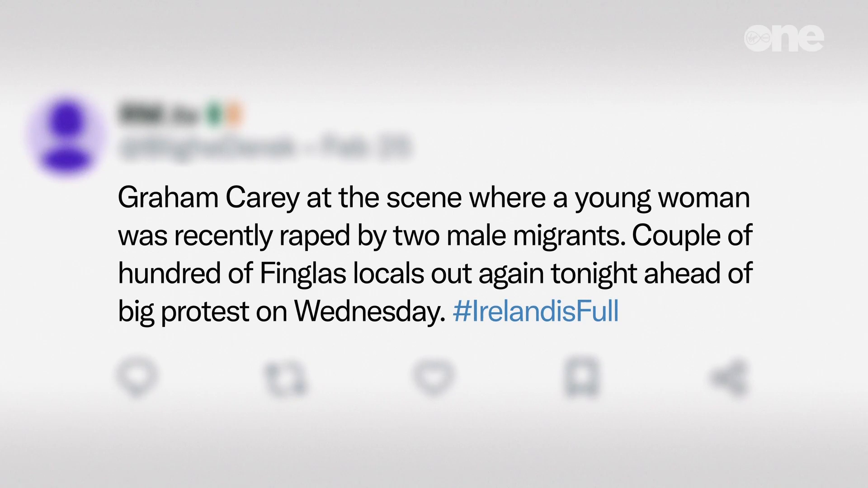868x488 pixels.
Task: Click the Virgin Media One logo watermark
Action: click(x=784, y=38)
